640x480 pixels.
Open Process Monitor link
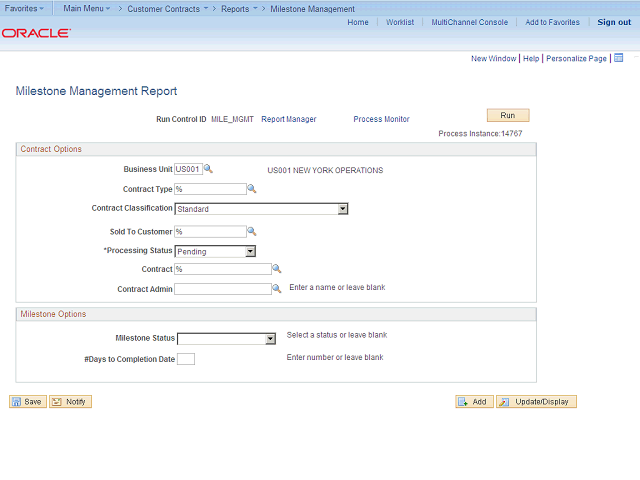[381, 119]
